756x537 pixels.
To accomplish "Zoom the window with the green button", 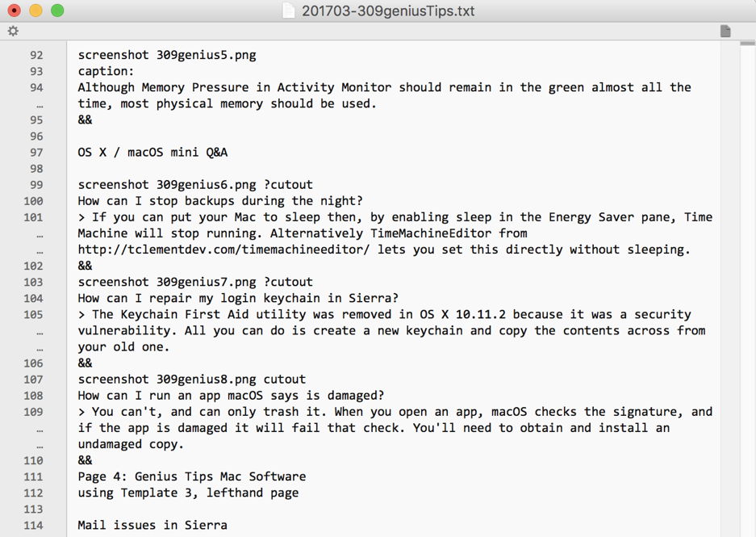I will click(x=56, y=10).
